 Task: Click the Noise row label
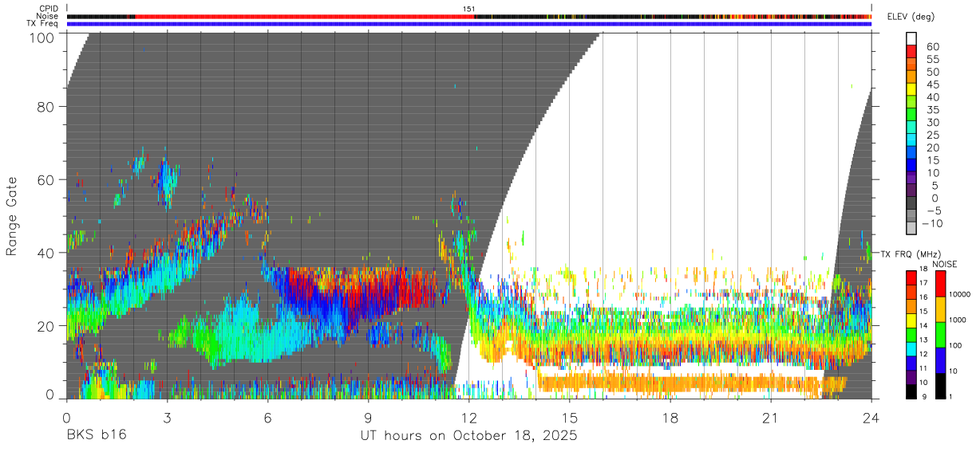[47, 16]
